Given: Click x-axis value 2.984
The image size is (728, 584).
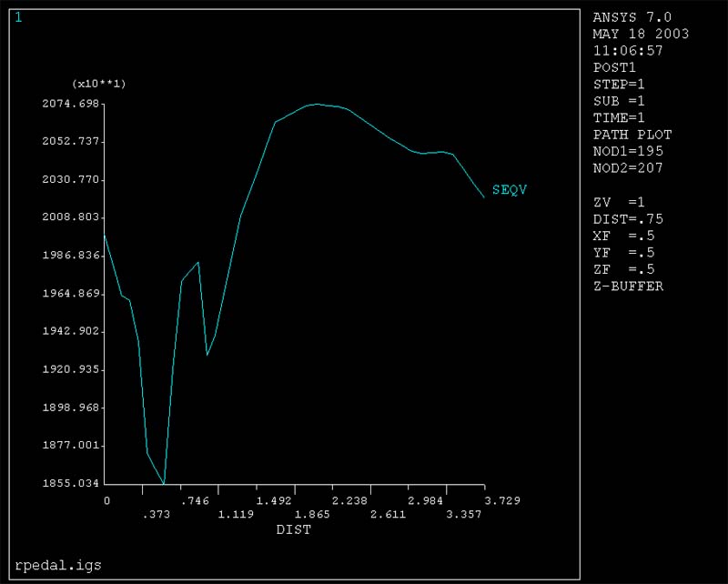Looking at the screenshot, I should (x=426, y=500).
